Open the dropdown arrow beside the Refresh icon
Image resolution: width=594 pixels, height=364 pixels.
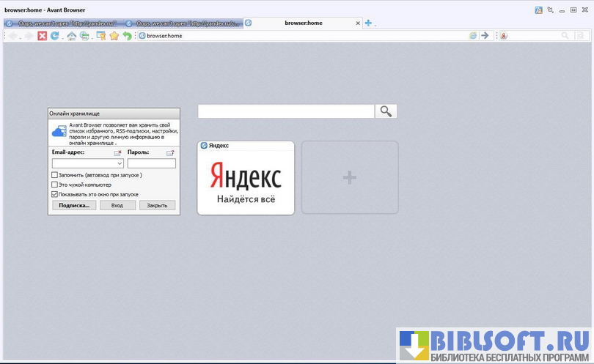tap(62, 37)
